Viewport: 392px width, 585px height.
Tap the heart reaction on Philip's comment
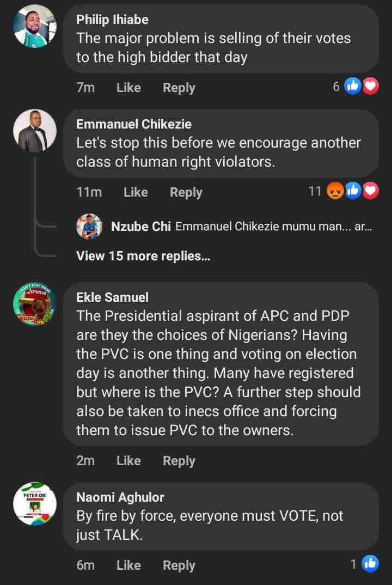pos(371,86)
